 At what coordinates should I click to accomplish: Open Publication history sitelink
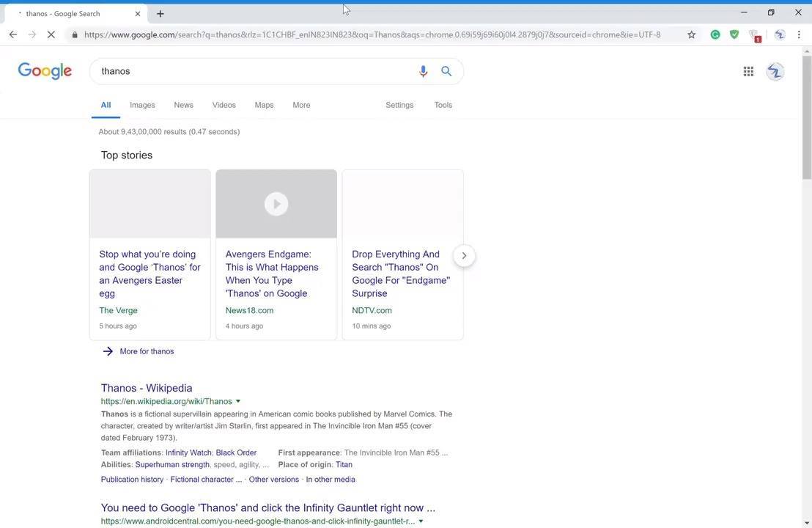coord(132,480)
